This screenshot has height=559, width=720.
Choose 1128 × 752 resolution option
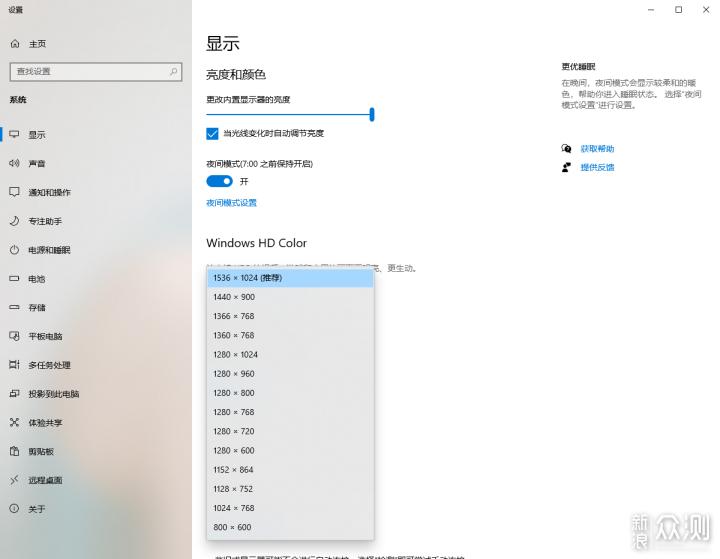[x=291, y=489]
